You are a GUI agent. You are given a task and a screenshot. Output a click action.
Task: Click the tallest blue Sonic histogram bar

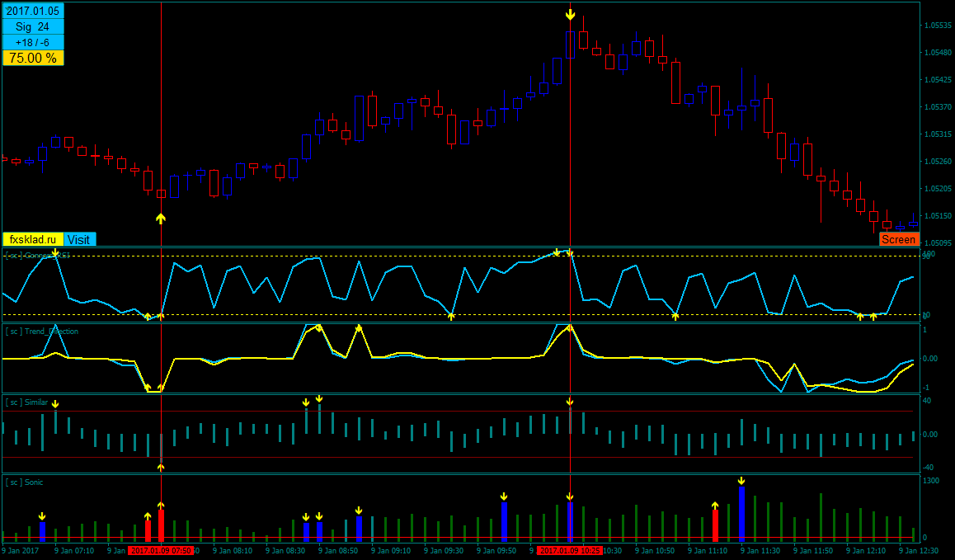742,514
